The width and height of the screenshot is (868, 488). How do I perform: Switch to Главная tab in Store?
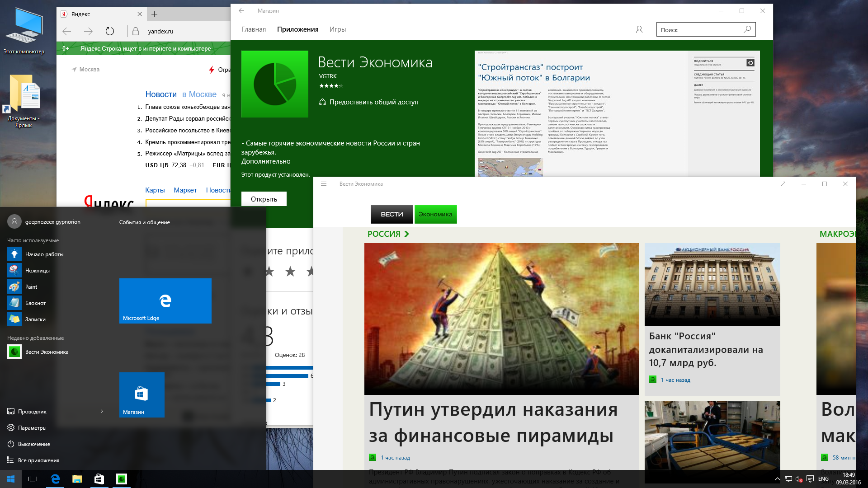click(x=254, y=29)
